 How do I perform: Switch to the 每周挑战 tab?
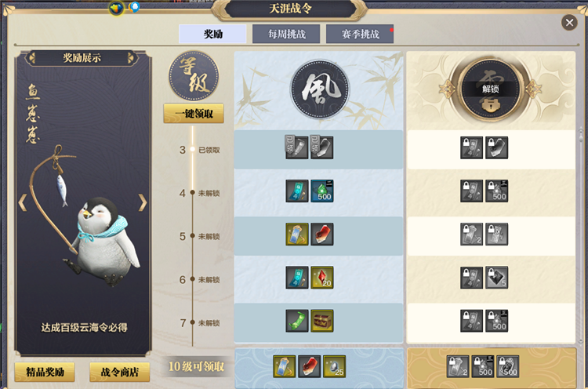coord(286,35)
